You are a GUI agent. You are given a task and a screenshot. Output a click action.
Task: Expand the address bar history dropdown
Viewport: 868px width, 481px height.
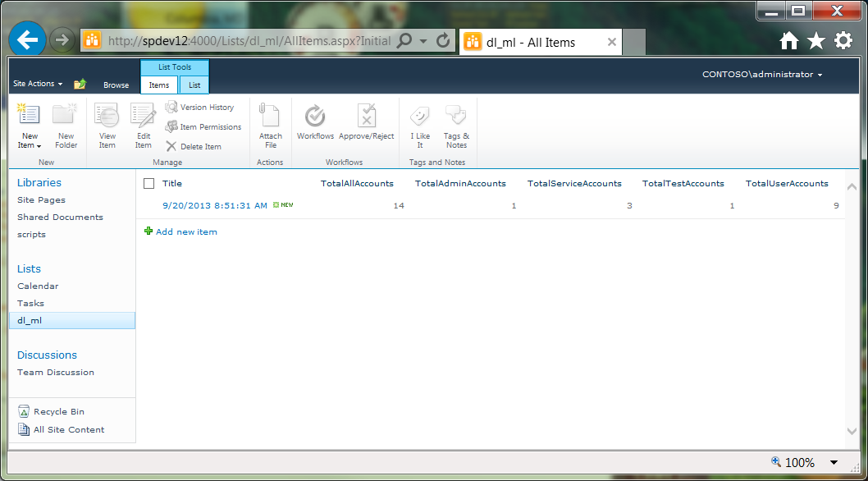click(x=423, y=41)
